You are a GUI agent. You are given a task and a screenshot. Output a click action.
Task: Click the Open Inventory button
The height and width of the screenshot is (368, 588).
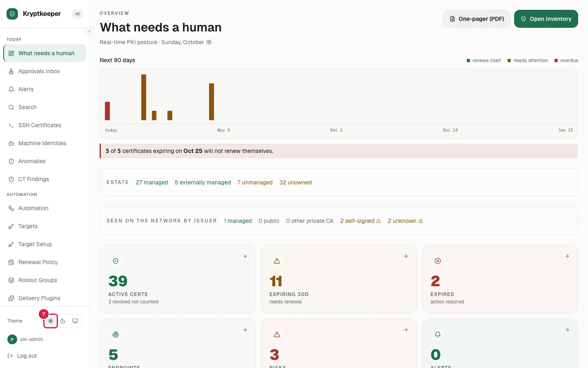(x=546, y=19)
